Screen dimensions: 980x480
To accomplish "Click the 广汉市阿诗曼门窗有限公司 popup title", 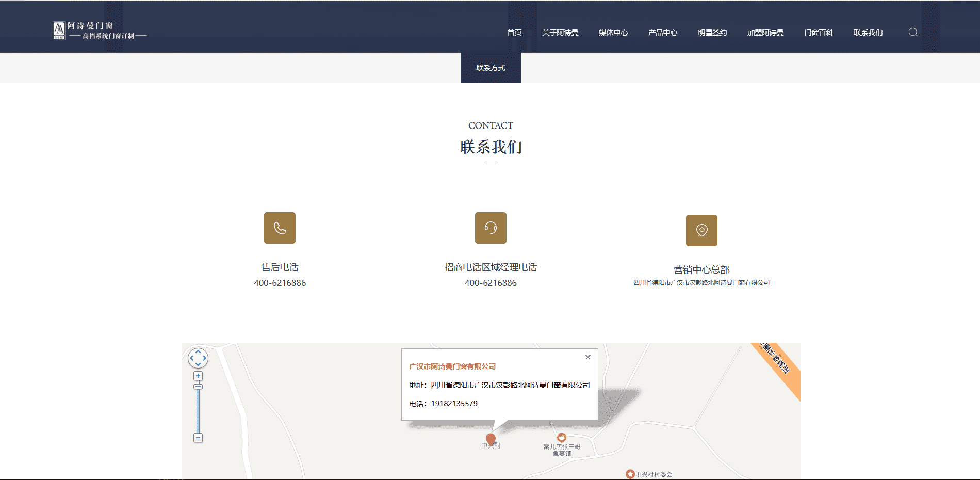I will [x=452, y=366].
